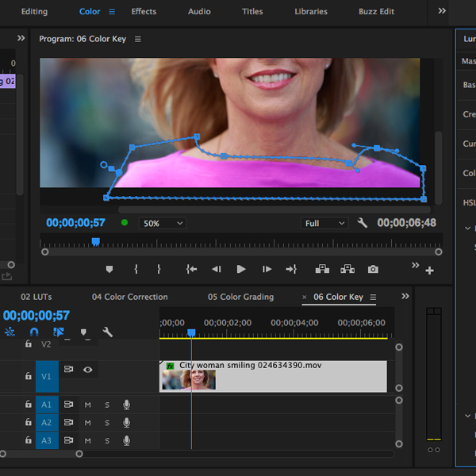The width and height of the screenshot is (476, 476).
Task: Solo audio track A2
Action: (107, 423)
